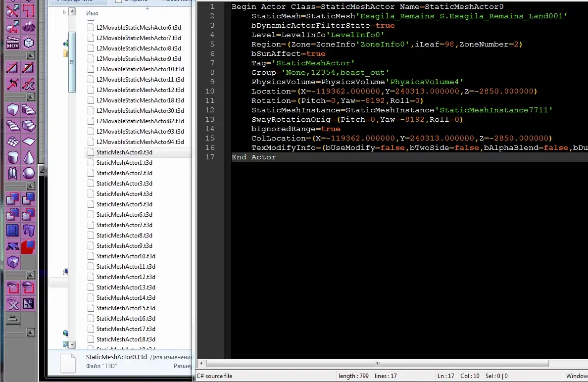Click editor horizontal scrollbar left arrow

[201, 363]
